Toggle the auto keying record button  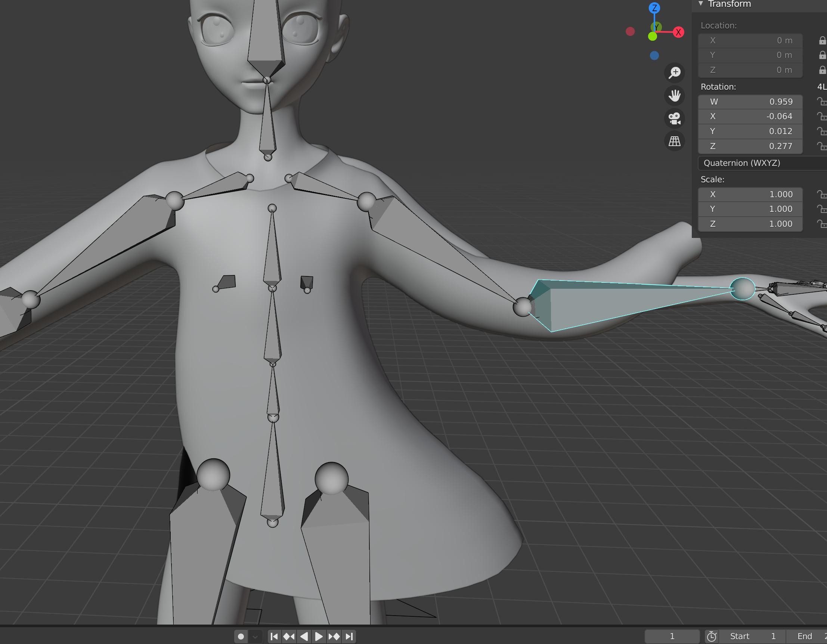241,637
